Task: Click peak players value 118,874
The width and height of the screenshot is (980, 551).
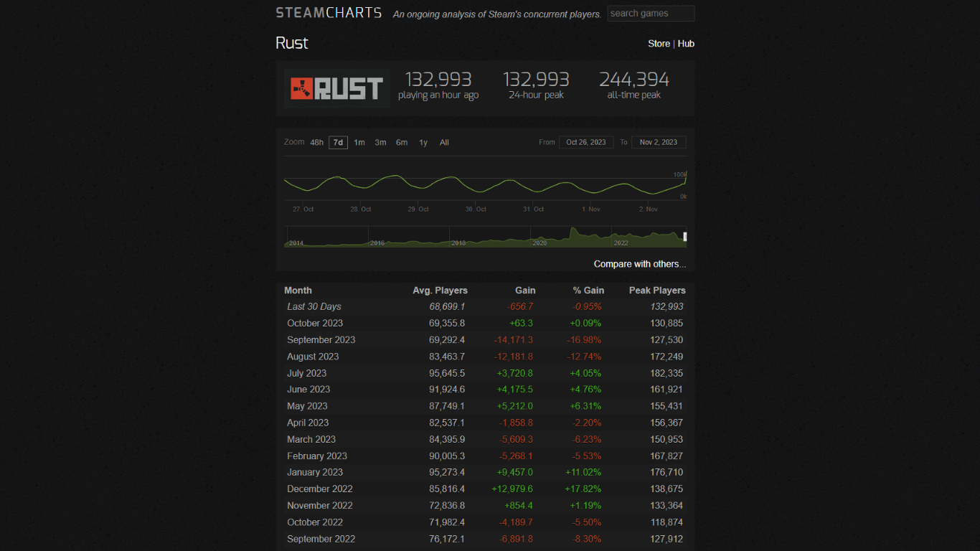Action: click(x=665, y=522)
